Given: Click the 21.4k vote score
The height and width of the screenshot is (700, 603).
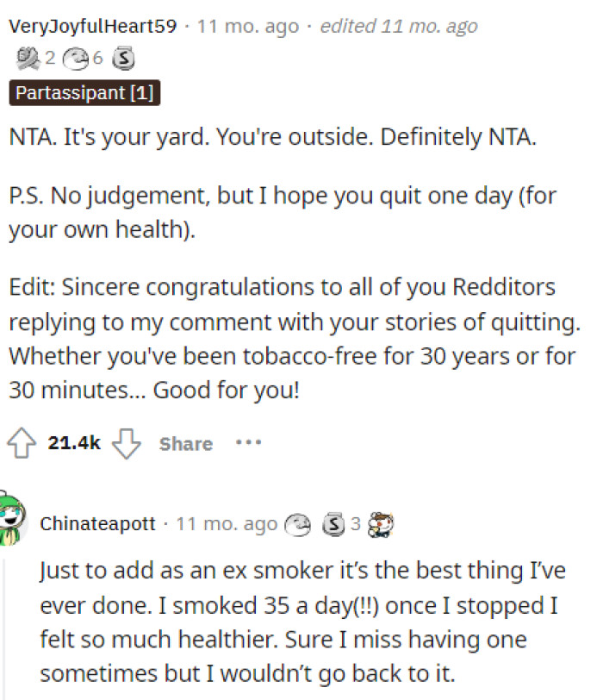Looking at the screenshot, I should coord(74,444).
